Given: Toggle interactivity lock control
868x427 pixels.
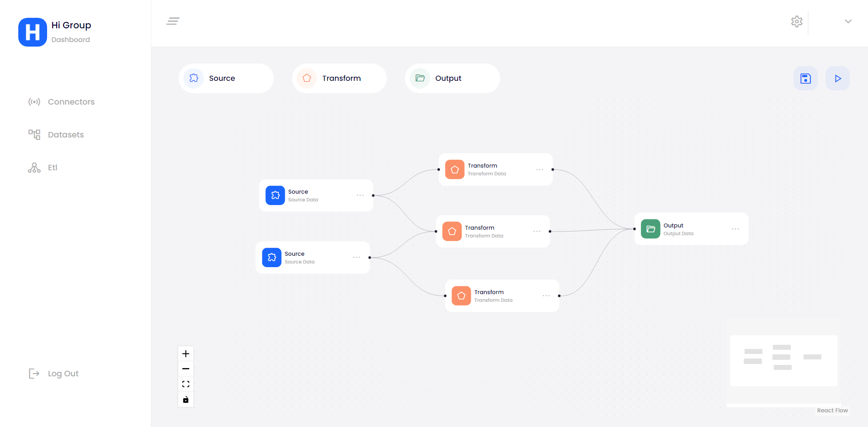Looking at the screenshot, I should (186, 400).
